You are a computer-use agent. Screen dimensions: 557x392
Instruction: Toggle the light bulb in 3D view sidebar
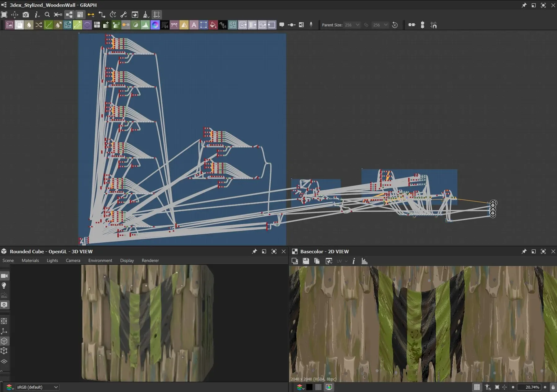4,286
